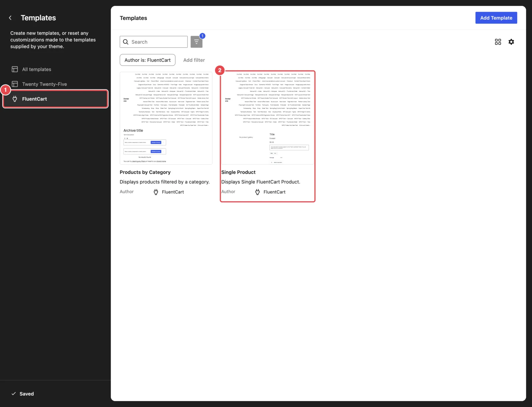Click the Twenty Twenty-Five layout icon
The image size is (532, 407).
pyautogui.click(x=15, y=84)
